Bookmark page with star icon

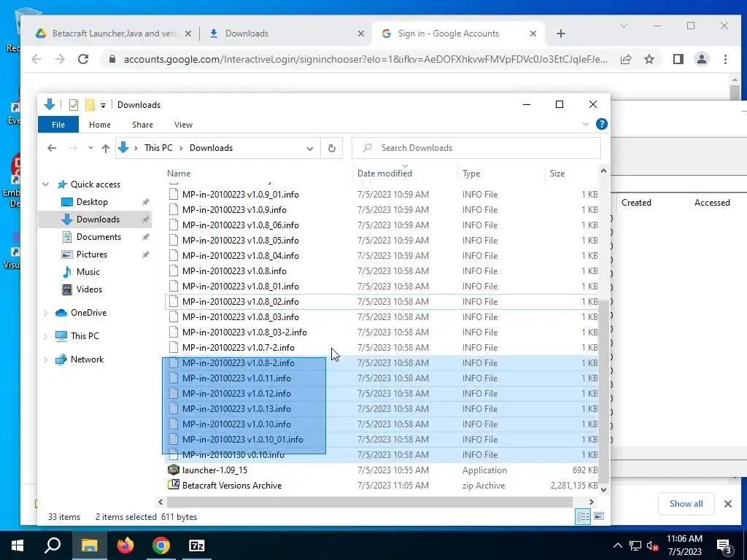(649, 59)
